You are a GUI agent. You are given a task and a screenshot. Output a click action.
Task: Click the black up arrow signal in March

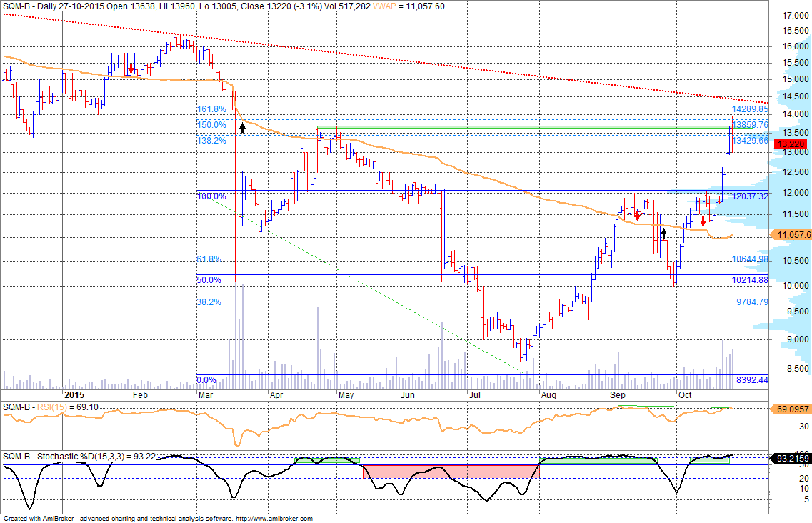pyautogui.click(x=242, y=127)
